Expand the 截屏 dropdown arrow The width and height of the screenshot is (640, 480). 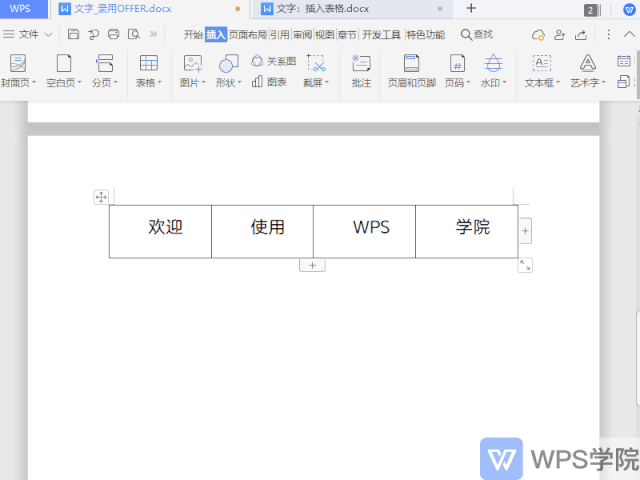327,82
